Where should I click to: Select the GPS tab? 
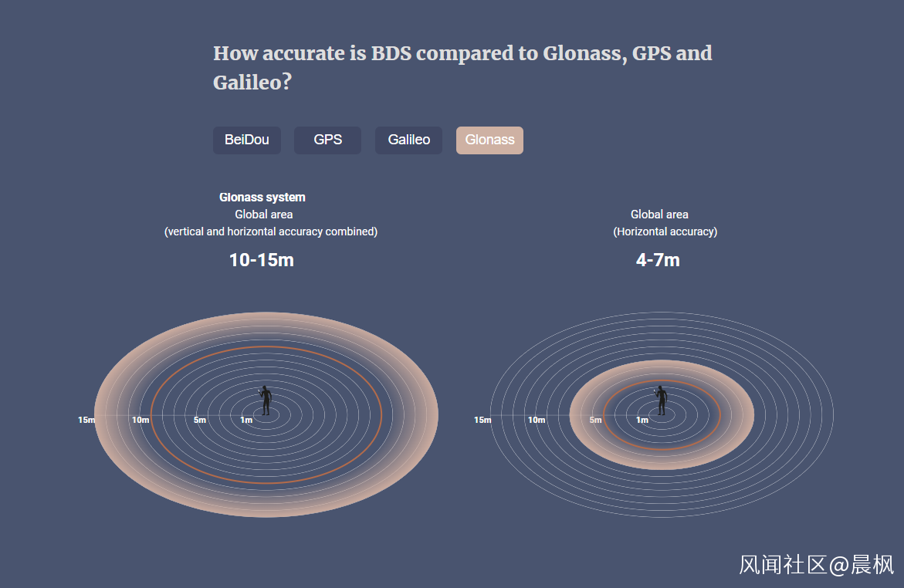[327, 140]
